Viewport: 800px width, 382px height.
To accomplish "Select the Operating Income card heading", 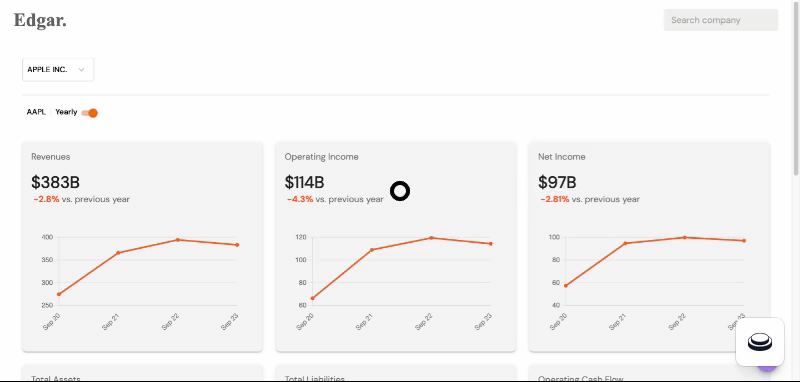I will (x=321, y=157).
